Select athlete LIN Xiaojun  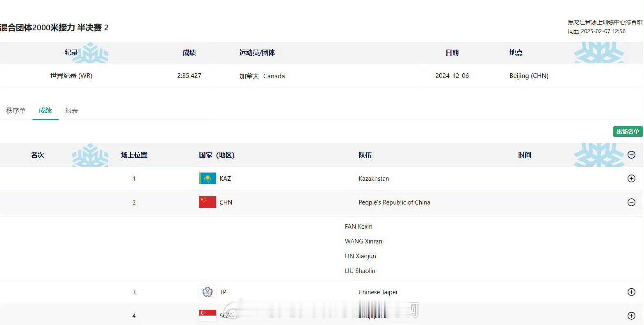[x=360, y=256]
